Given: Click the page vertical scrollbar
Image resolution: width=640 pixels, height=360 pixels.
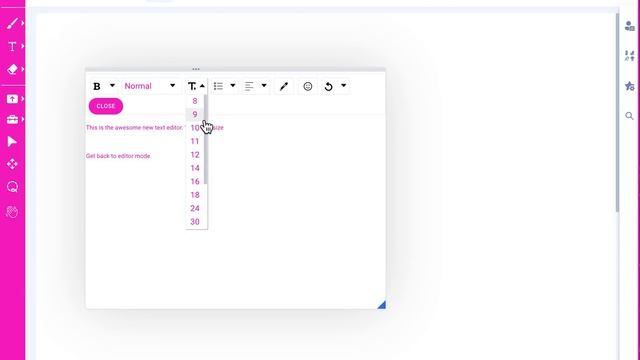Looking at the screenshot, I should coord(617,112).
